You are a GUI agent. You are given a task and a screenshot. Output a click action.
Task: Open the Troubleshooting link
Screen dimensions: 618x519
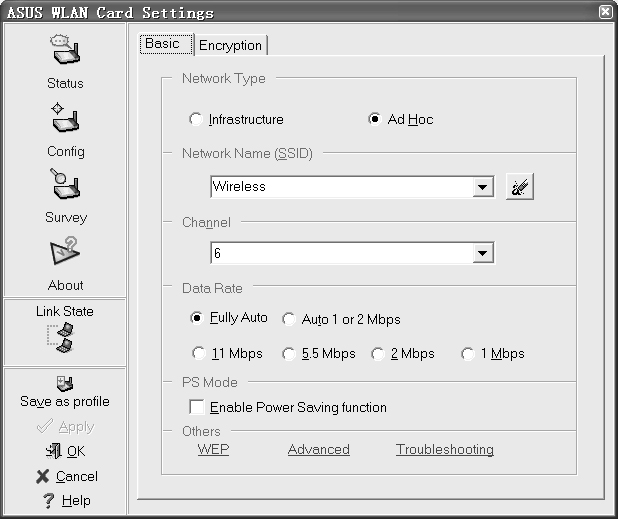click(444, 450)
